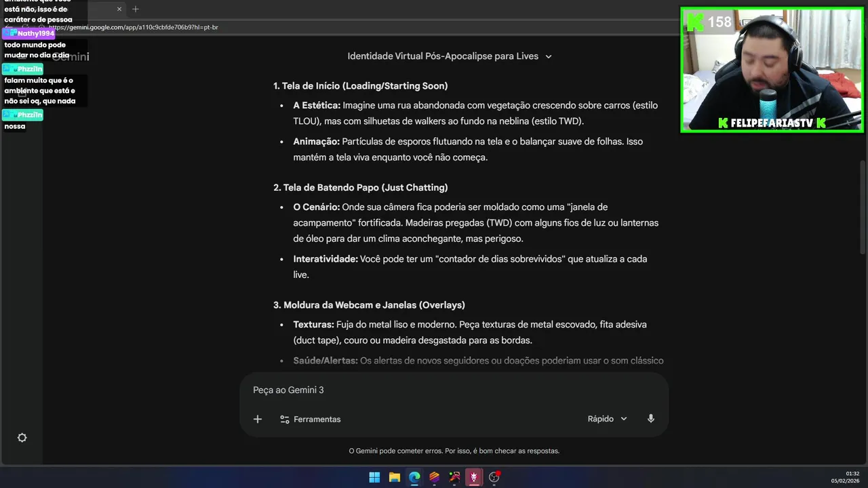The image size is (868, 488).
Task: Click the bold 'A Estética:' label
Action: point(317,106)
